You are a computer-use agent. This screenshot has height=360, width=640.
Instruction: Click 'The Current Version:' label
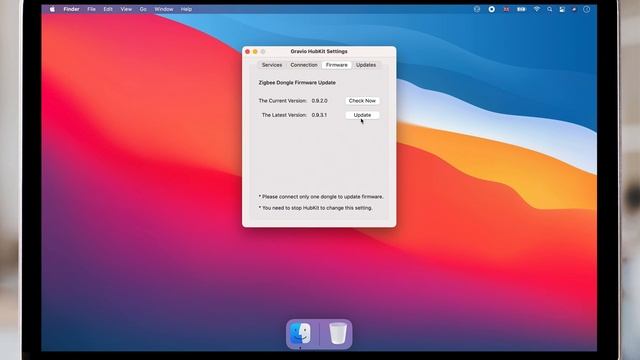pyautogui.click(x=282, y=100)
